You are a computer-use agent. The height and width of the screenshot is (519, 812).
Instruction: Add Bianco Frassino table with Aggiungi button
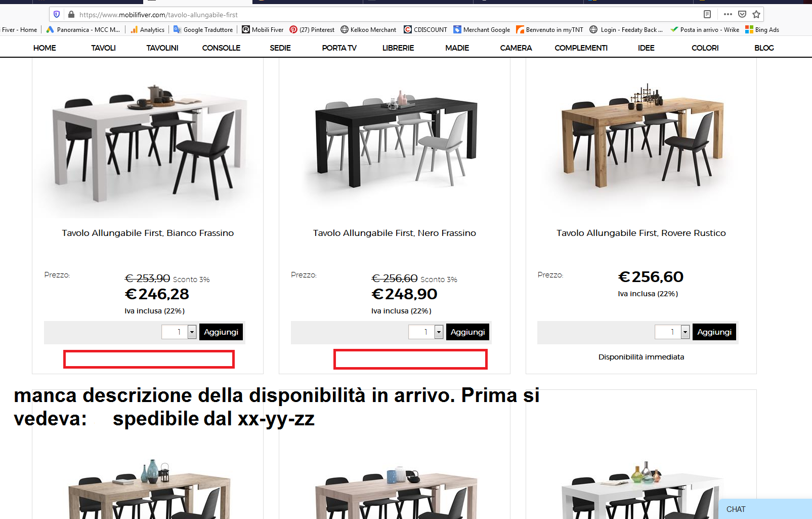click(x=221, y=332)
